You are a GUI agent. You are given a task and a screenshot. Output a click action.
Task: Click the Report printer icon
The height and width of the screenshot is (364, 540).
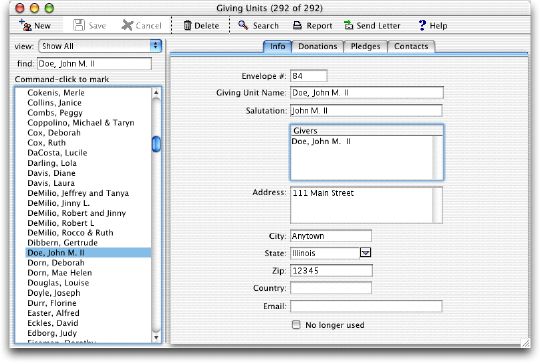tap(297, 25)
